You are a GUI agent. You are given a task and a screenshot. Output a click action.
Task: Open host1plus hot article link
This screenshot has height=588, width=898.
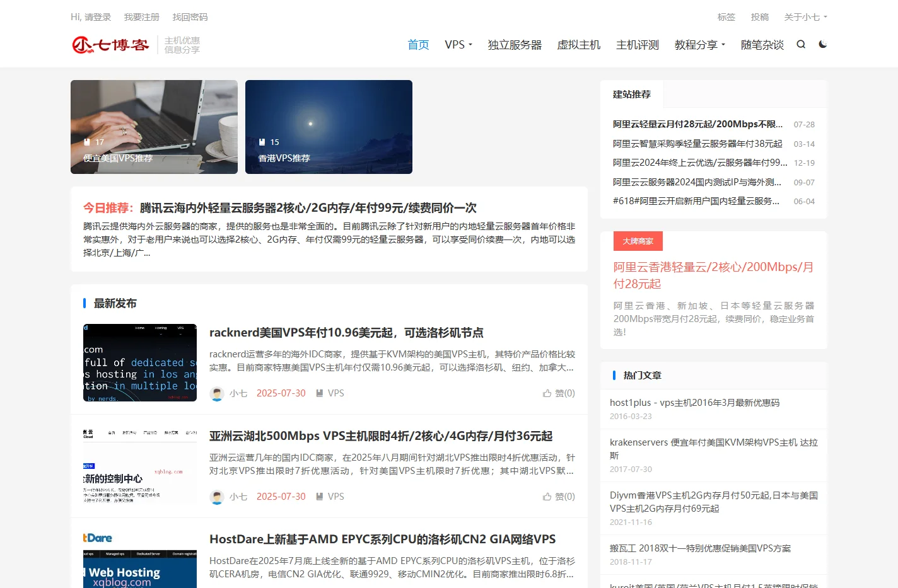coord(694,403)
